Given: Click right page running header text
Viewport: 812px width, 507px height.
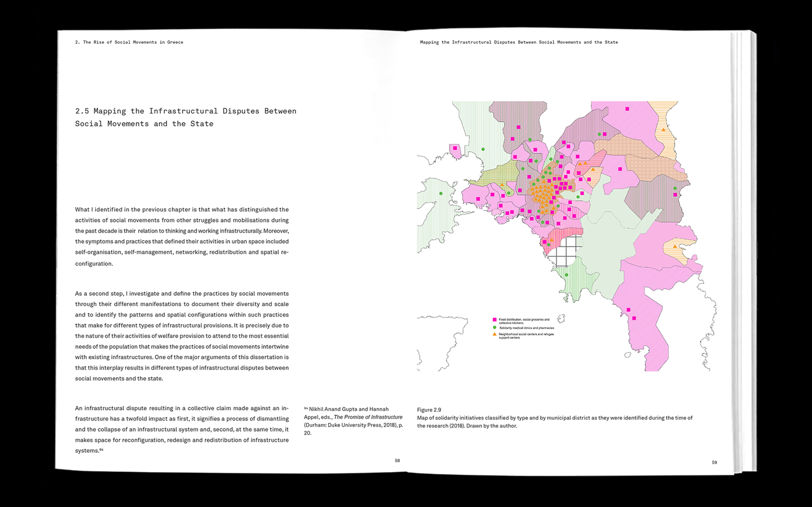Looking at the screenshot, I should [x=519, y=42].
